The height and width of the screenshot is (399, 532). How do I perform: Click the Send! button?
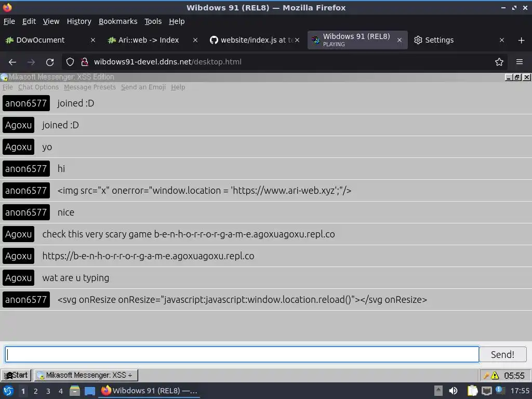coord(502,354)
